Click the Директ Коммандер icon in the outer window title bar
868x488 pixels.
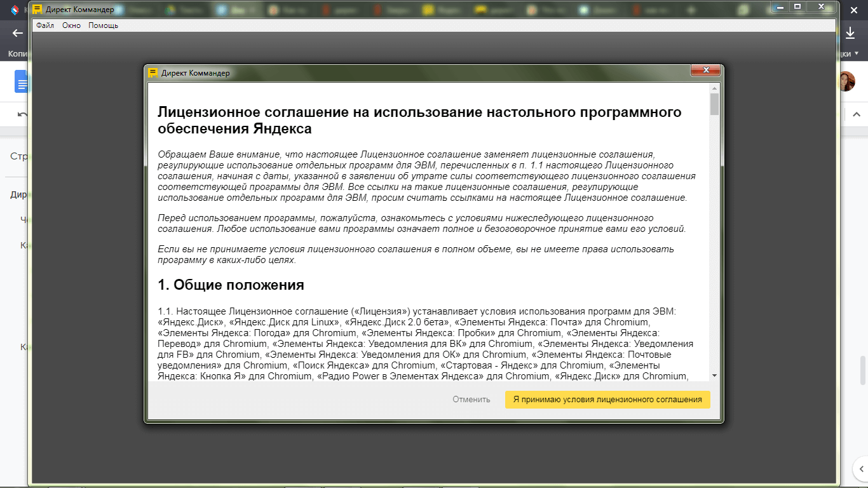36,9
